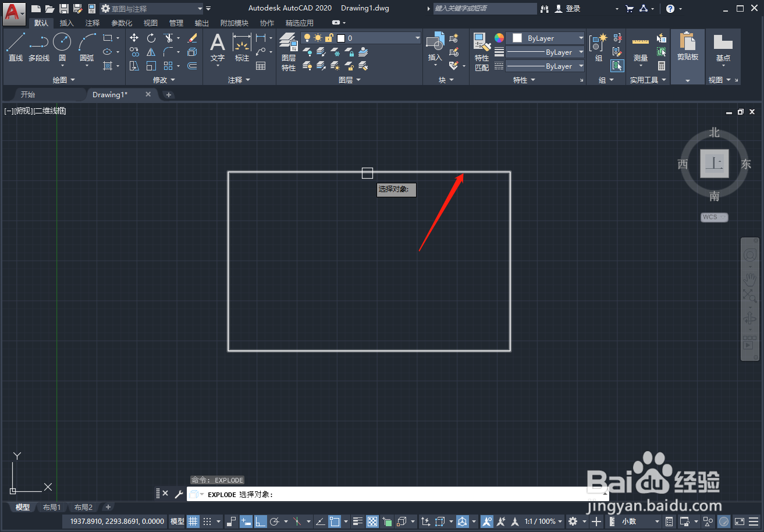Select the Polyline (多段线) tool
The width and height of the screenshot is (764, 532).
point(39,48)
